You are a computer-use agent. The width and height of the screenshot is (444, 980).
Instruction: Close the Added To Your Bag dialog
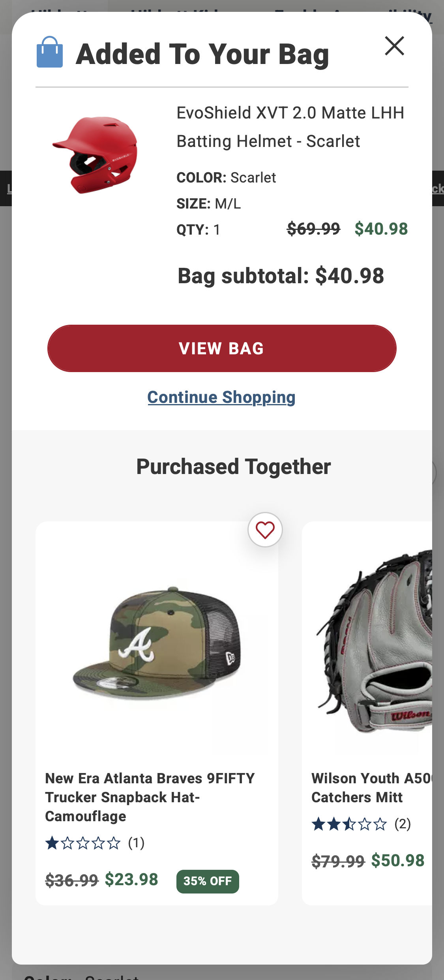pos(394,46)
